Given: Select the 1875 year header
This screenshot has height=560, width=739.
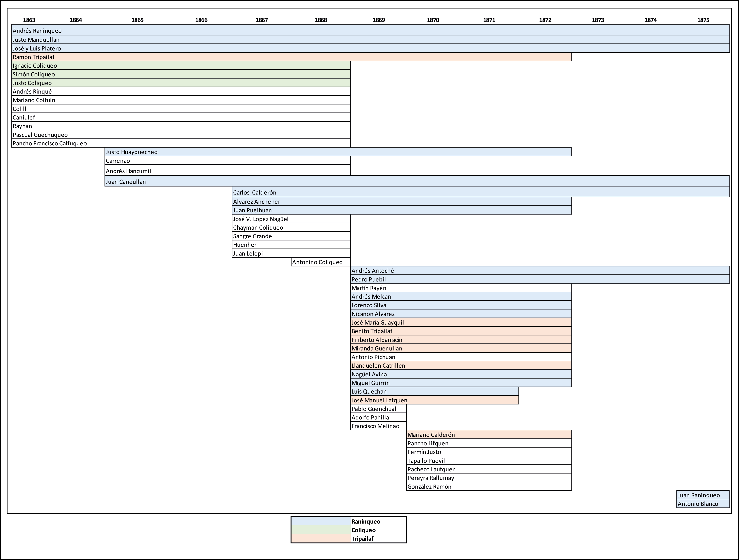Looking at the screenshot, I should coord(703,20).
